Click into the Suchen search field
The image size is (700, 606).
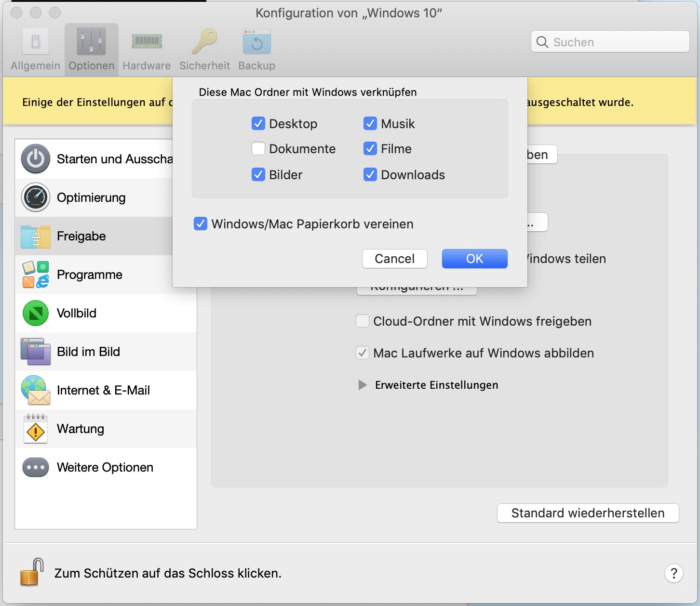click(x=610, y=42)
